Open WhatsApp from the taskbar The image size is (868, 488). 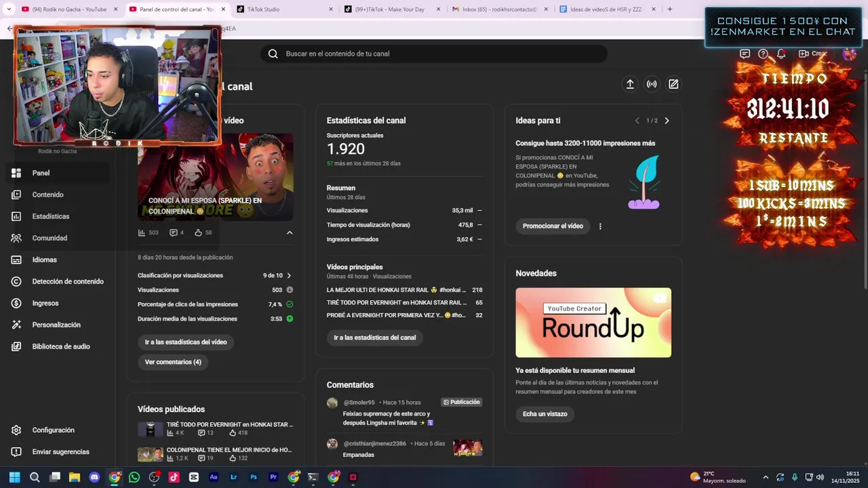[134, 477]
